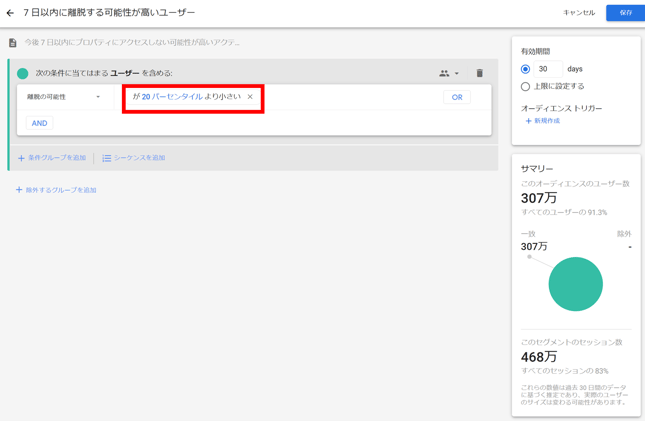Click the people scope icon
The height and width of the screenshot is (421, 645).
coord(444,73)
